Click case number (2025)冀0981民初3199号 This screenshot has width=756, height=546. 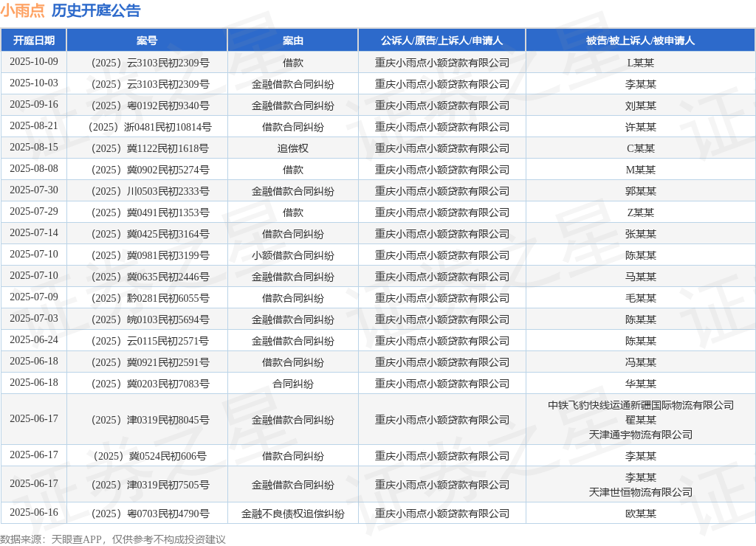pyautogui.click(x=150, y=255)
